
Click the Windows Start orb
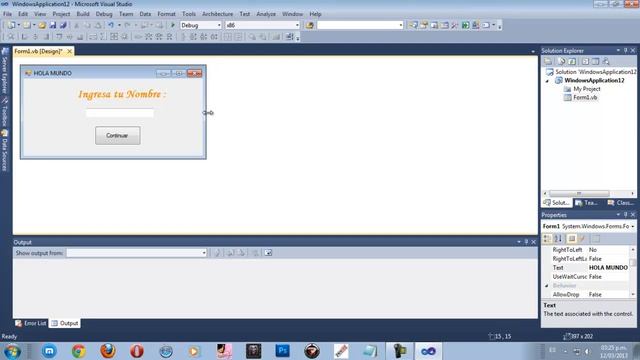(x=12, y=351)
